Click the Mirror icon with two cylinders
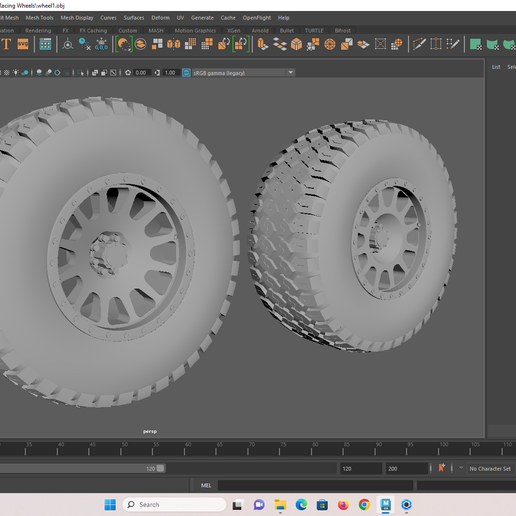 173,44
